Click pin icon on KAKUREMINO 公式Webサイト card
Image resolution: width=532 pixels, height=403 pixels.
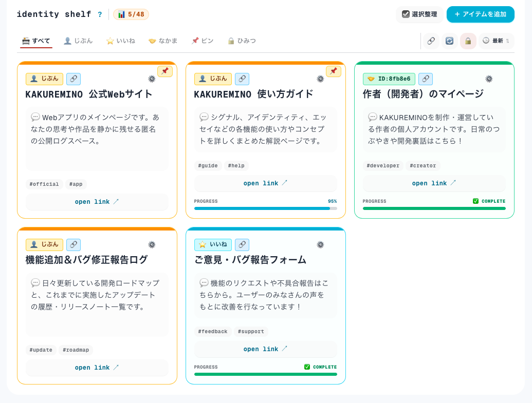(x=165, y=71)
